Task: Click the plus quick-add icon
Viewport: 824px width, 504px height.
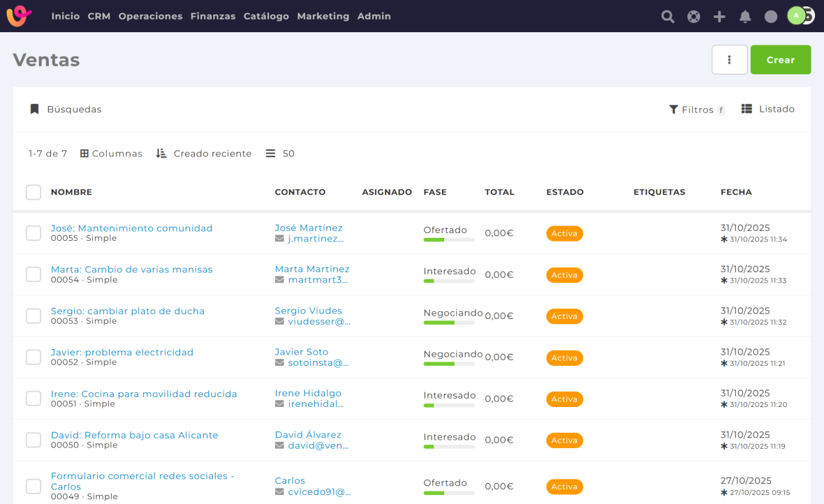Action: [x=719, y=16]
